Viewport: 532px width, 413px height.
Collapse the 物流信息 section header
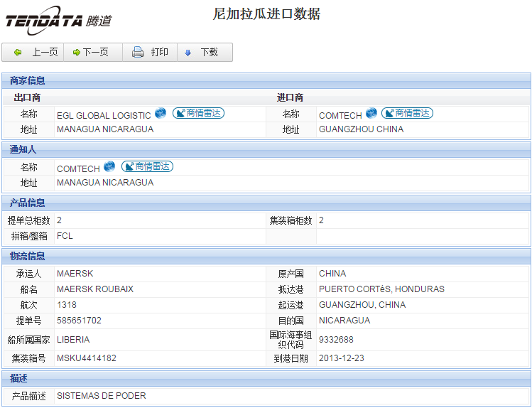tap(28, 256)
